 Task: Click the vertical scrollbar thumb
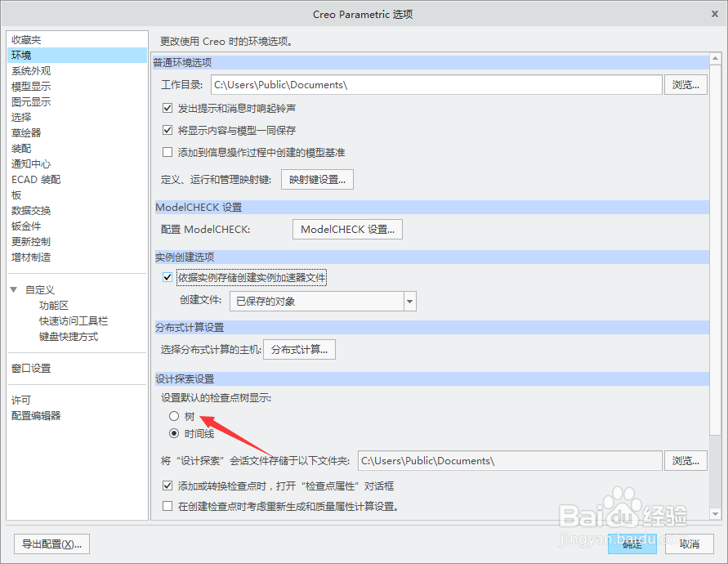[716, 249]
